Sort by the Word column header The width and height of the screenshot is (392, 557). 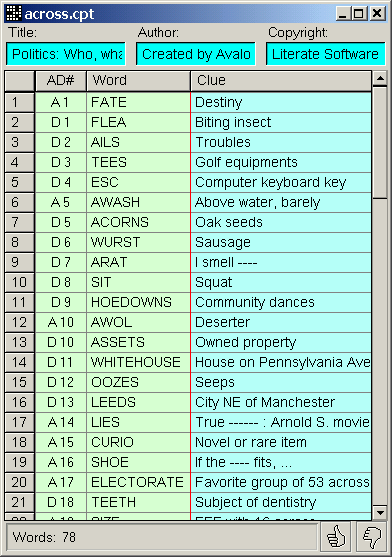pyautogui.click(x=138, y=81)
